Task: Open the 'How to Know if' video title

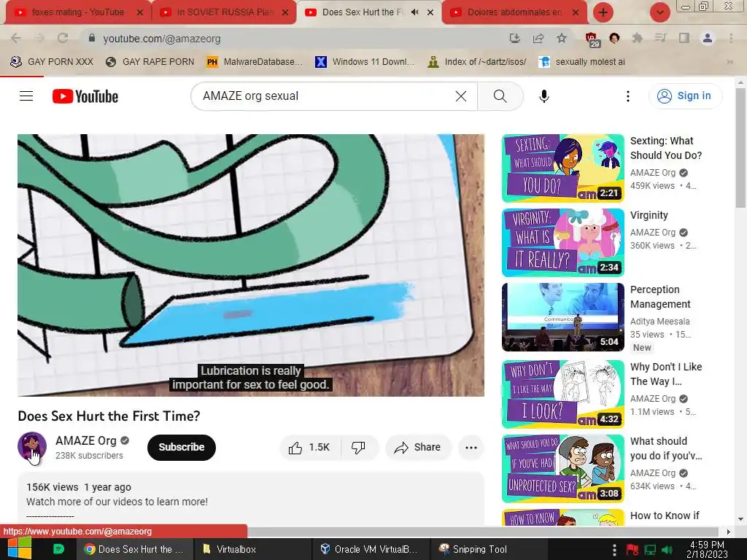Action: (x=665, y=516)
